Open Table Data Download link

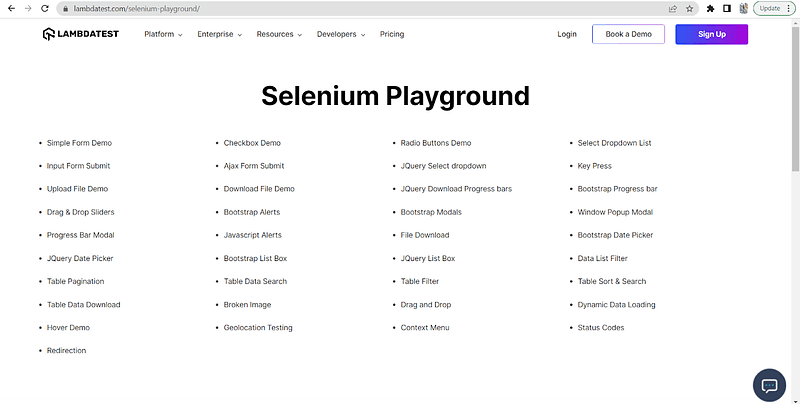84,305
